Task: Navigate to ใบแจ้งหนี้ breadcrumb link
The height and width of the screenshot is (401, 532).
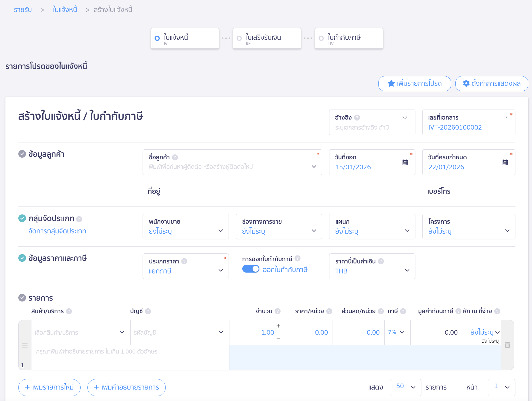Action: pyautogui.click(x=65, y=10)
